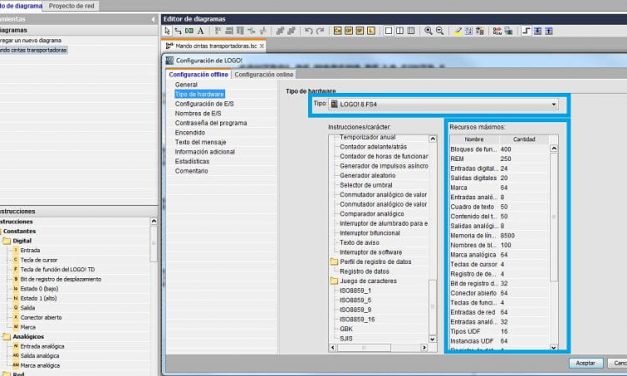
Task: Expand the Perfil de registro de datos folder
Action: pyautogui.click(x=334, y=262)
